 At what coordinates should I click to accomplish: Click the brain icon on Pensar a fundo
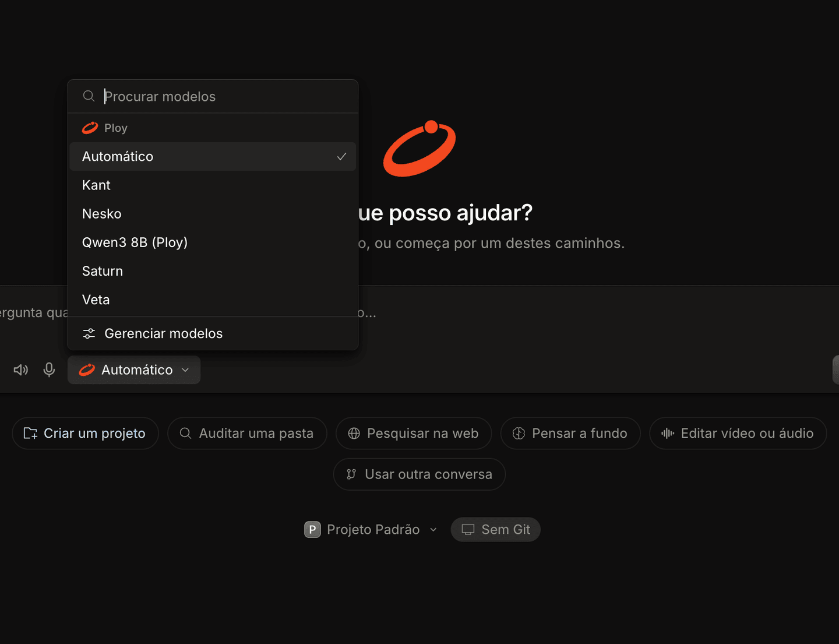tap(519, 433)
